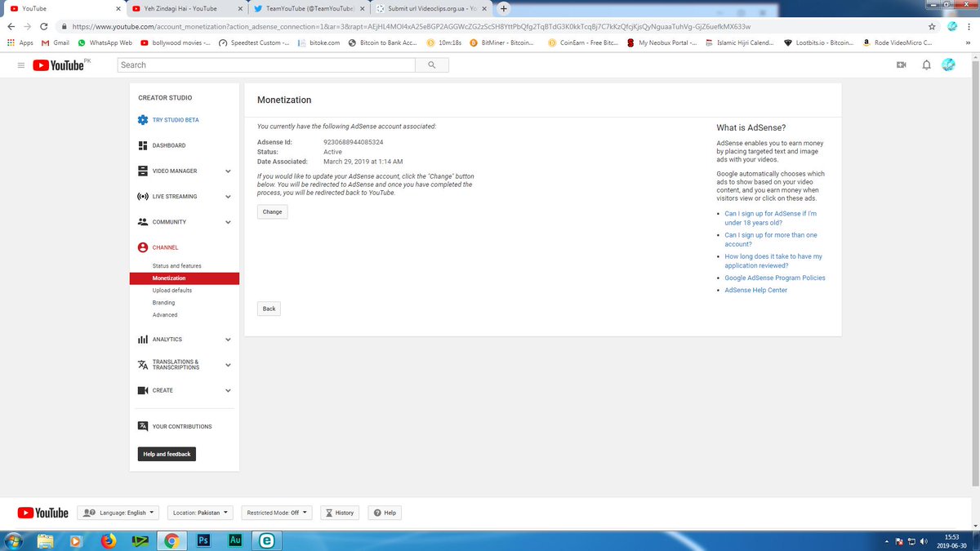The image size is (980, 551).
Task: Open the YouTube hamburger guide menu
Action: tap(21, 65)
